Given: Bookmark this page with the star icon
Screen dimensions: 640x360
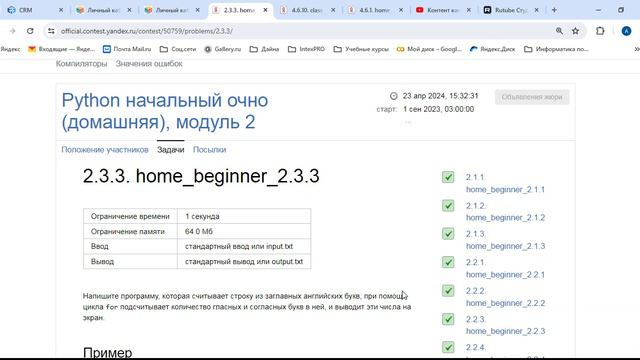Looking at the screenshot, I should tap(576, 31).
